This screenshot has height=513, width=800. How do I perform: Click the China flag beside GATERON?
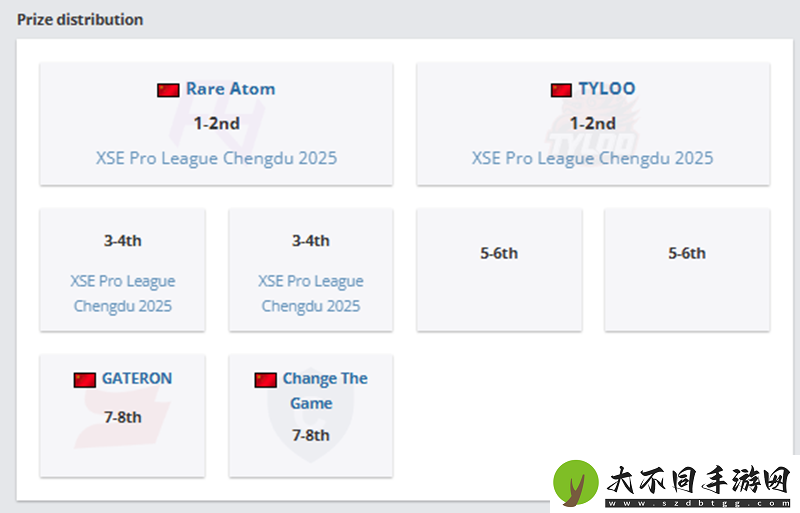85,380
